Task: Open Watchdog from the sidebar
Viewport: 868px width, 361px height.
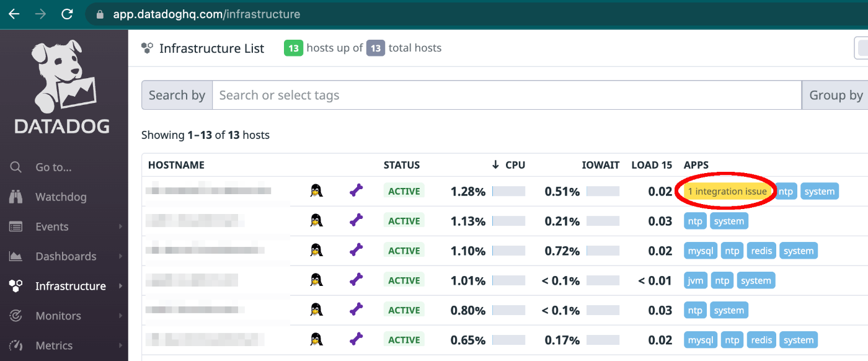Action: pyautogui.click(x=61, y=197)
